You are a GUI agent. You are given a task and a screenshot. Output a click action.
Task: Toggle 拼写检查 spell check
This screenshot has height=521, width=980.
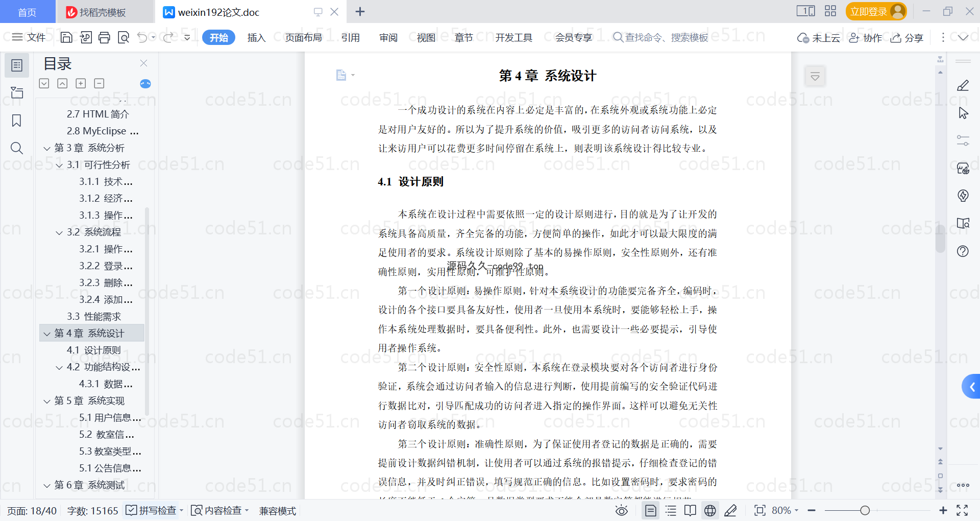[152, 510]
